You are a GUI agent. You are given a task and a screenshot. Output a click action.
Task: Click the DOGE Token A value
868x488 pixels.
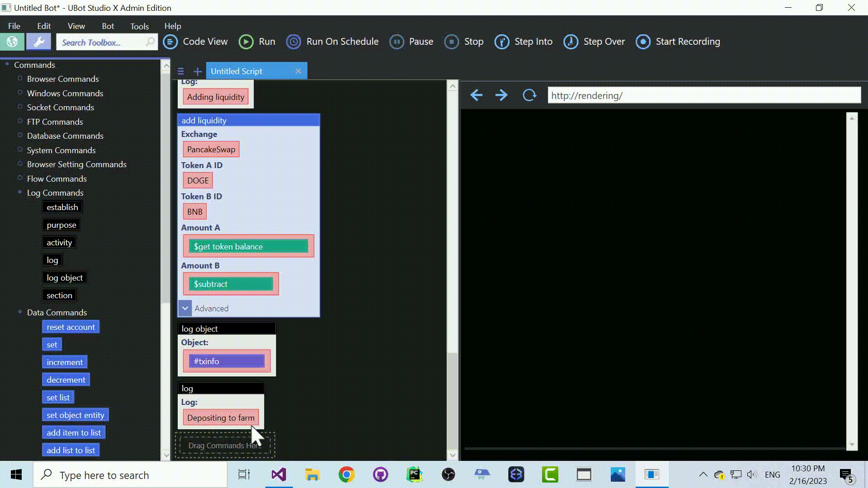198,181
